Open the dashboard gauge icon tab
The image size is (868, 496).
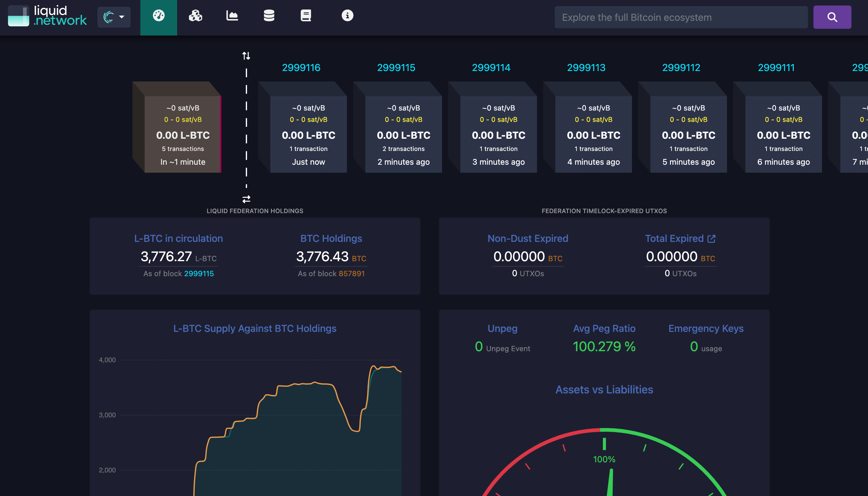[x=158, y=16]
